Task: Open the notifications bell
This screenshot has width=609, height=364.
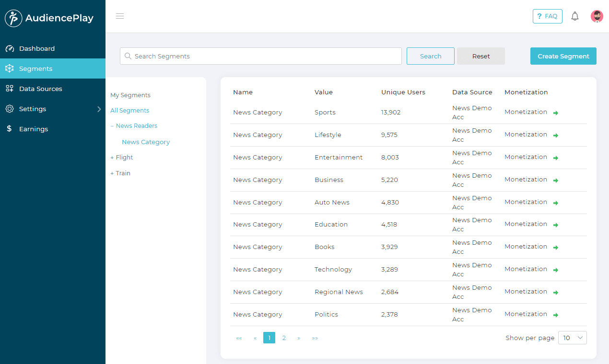Action: [575, 16]
